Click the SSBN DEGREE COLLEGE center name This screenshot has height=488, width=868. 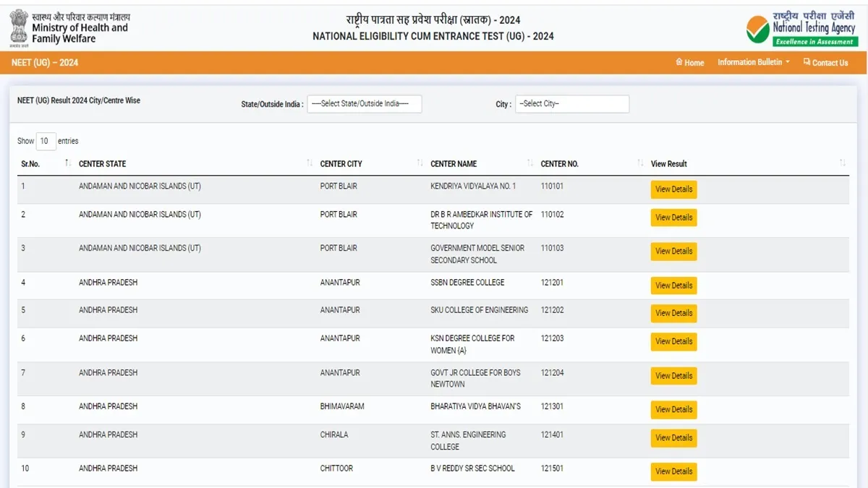[x=467, y=283]
